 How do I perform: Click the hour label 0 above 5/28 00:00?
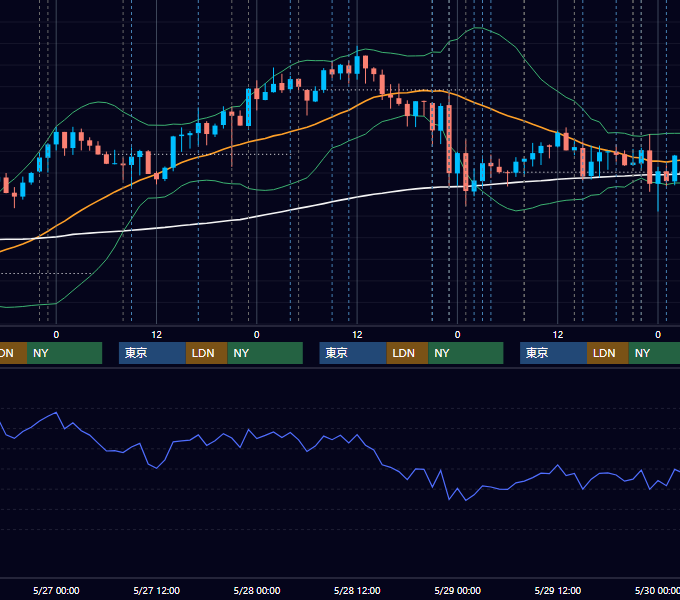point(257,335)
